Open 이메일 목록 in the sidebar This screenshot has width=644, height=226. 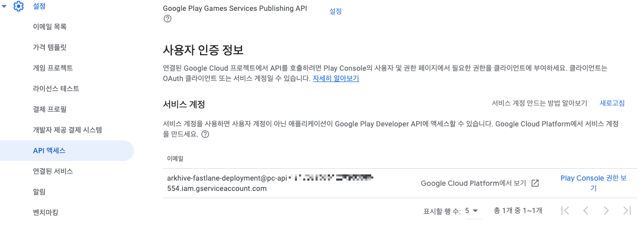[49, 27]
